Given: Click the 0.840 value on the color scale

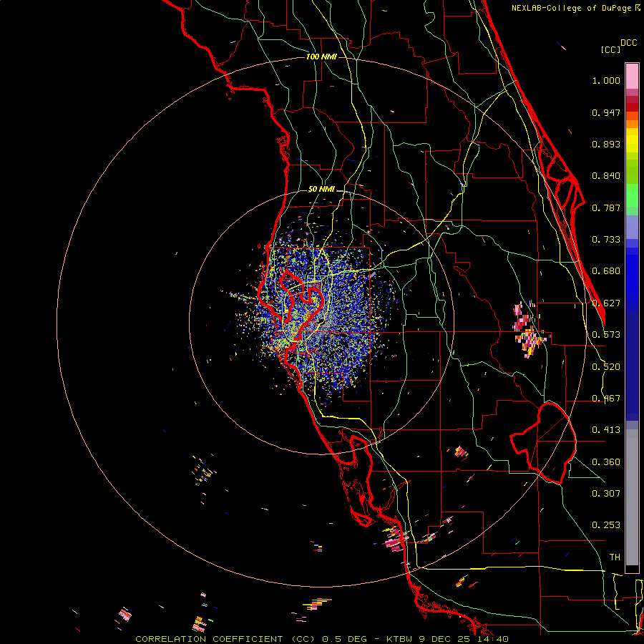Looking at the screenshot, I should pyautogui.click(x=606, y=176).
